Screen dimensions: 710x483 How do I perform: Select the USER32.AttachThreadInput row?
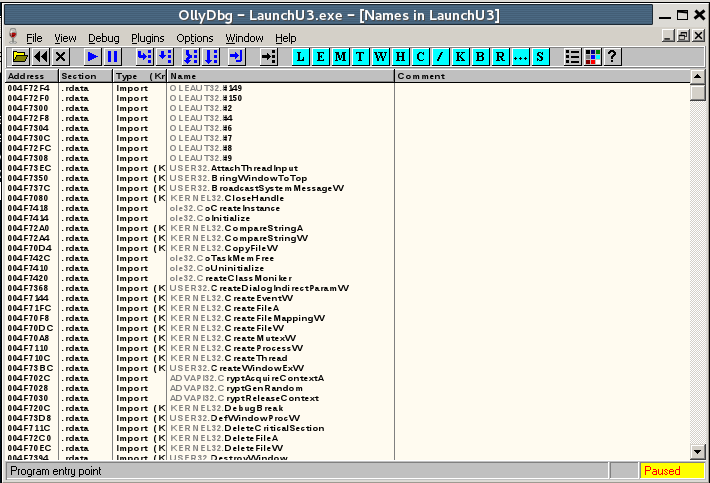pos(348,168)
